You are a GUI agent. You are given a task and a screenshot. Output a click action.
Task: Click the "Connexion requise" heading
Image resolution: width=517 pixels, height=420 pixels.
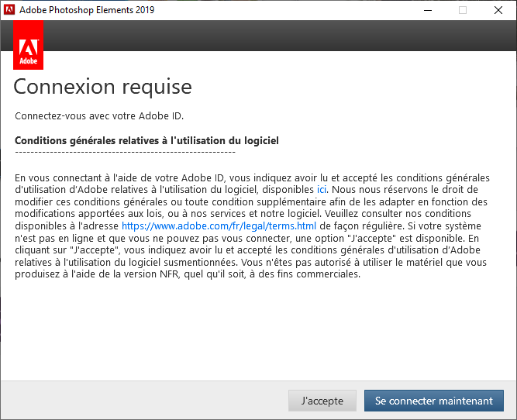[x=103, y=86]
